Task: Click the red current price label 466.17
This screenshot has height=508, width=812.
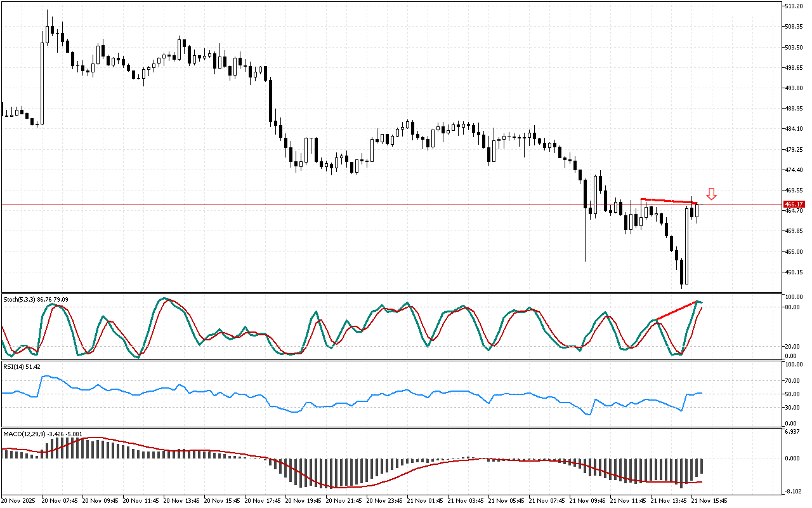Action: click(794, 204)
